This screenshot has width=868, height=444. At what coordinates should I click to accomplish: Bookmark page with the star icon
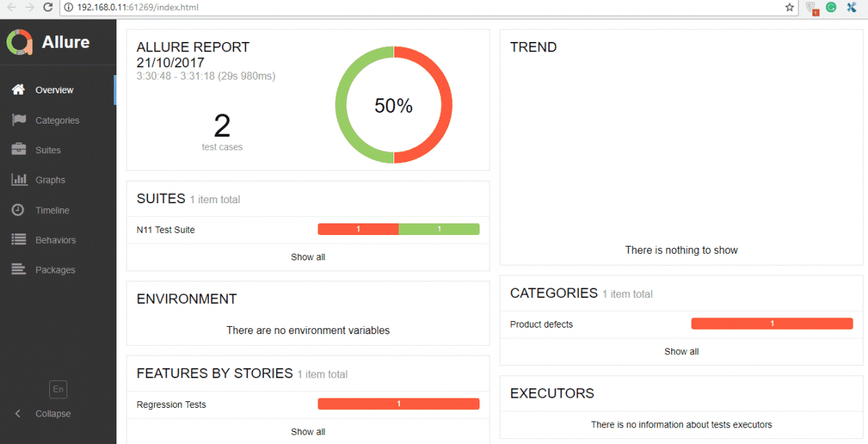point(790,7)
